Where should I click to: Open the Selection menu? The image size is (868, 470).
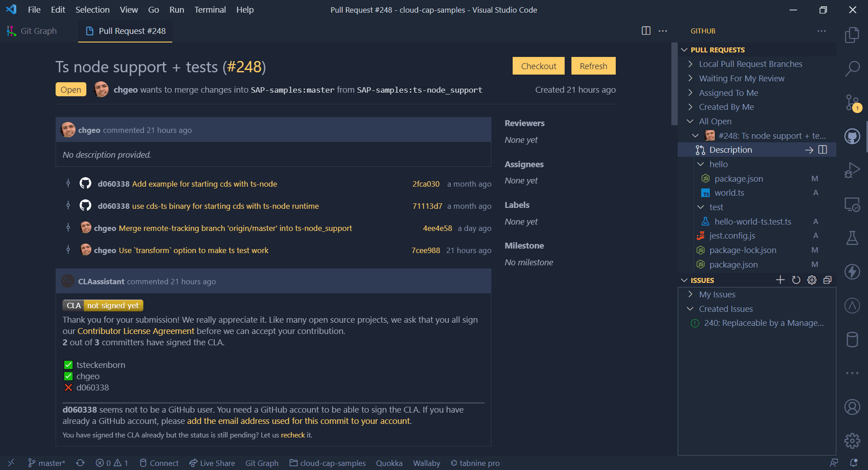click(92, 9)
